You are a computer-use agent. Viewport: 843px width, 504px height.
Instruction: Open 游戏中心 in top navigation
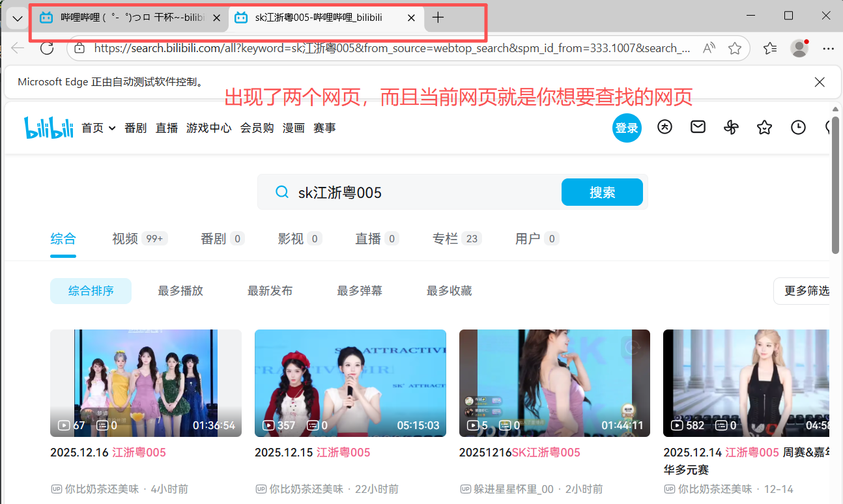click(208, 128)
